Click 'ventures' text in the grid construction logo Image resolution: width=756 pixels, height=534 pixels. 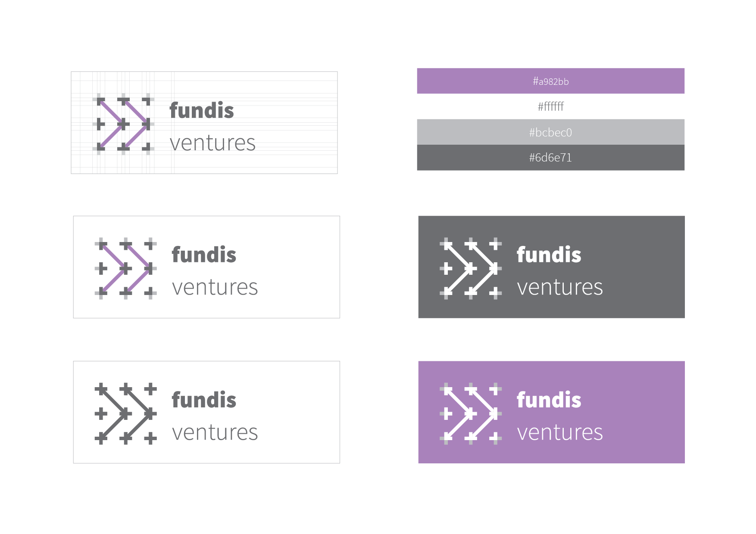212,143
